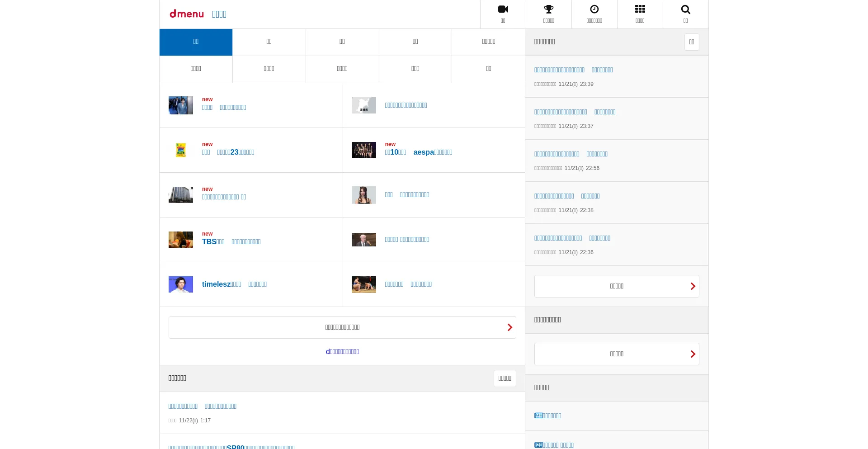The image size is (868, 449).
Task: Click the second newspaper icon at sidebar bottom
Action: point(538,445)
